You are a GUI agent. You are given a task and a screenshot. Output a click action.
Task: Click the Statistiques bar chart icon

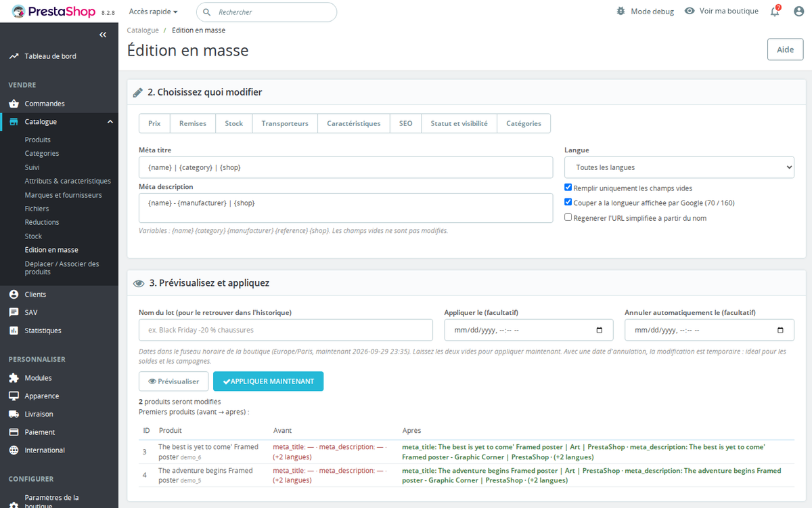14,331
